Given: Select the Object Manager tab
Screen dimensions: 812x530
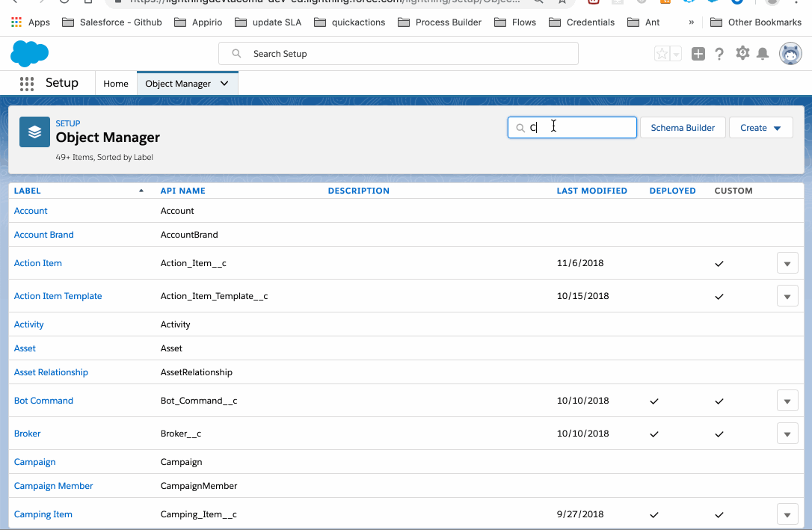Looking at the screenshot, I should tap(178, 83).
